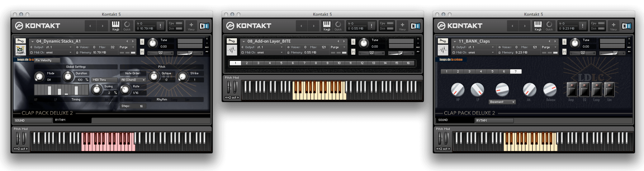Open Note Order 'All (Chord)' dropdown
The height and width of the screenshot is (171, 644).
(x=133, y=80)
